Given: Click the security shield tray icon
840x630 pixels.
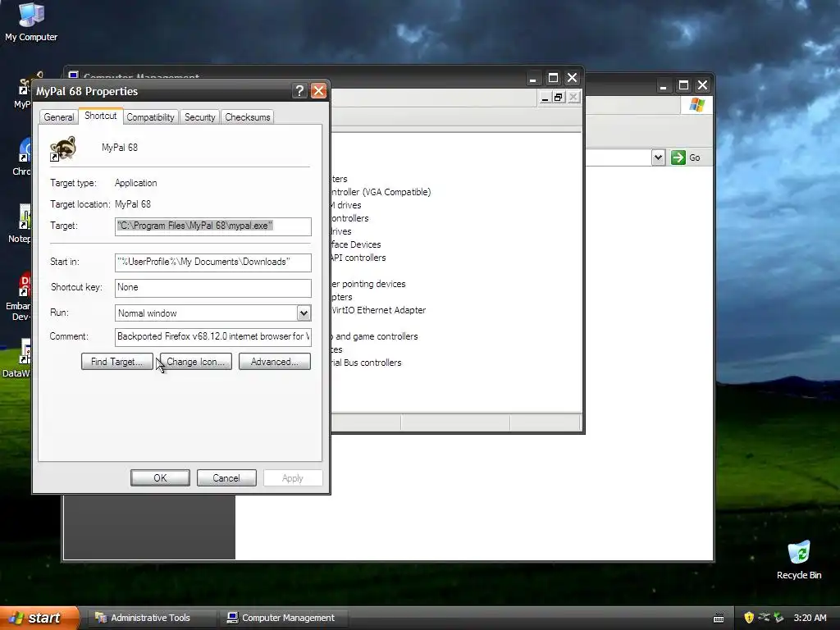Looking at the screenshot, I should pos(748,618).
